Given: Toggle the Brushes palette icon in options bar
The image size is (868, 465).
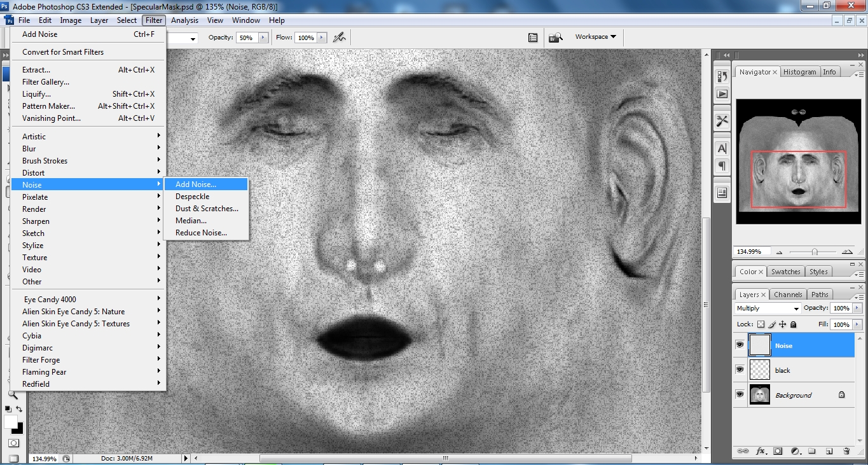Looking at the screenshot, I should coord(533,38).
